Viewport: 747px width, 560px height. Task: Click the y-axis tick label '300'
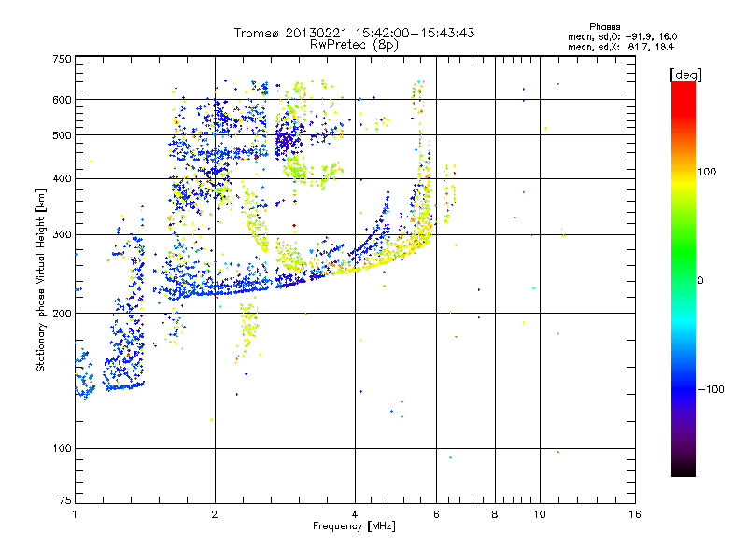point(62,235)
